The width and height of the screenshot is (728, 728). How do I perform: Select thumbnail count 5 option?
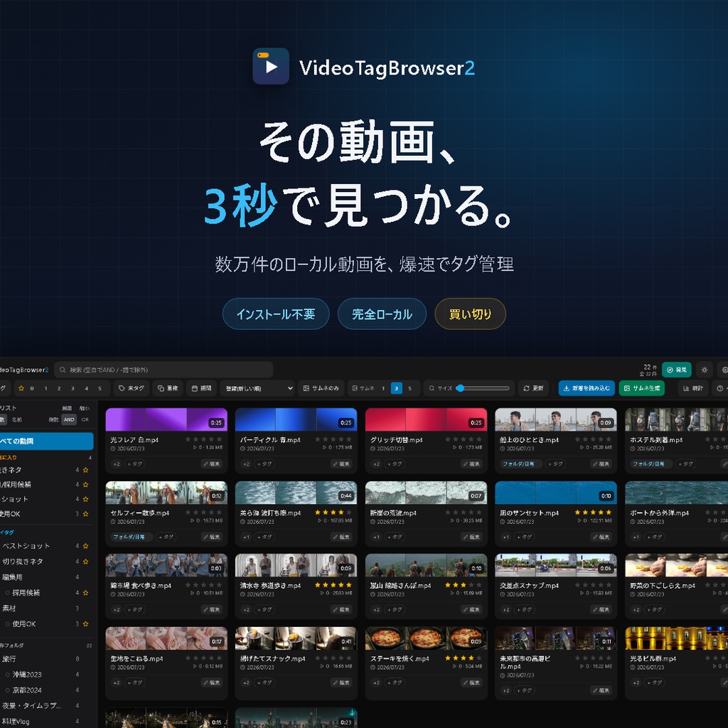coord(409,388)
